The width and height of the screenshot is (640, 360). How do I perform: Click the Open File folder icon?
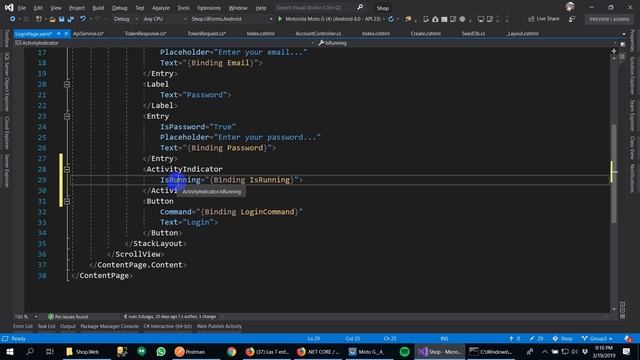tap(52, 19)
